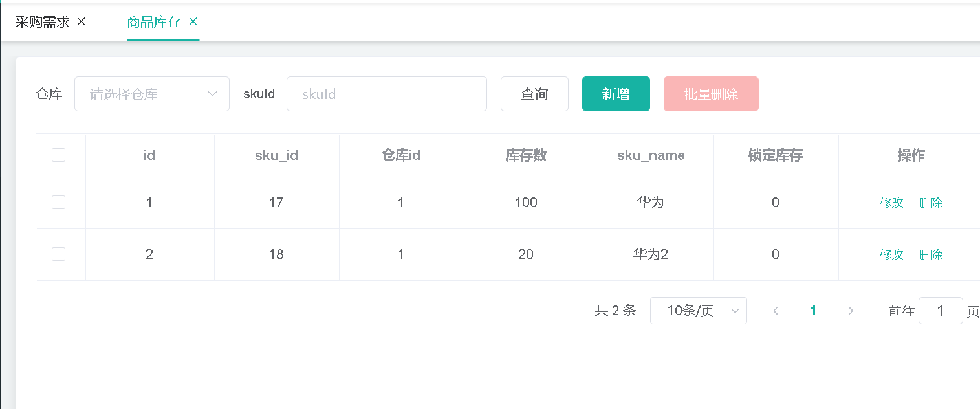Screen dimensions: 980x409
Task: Close the 采购需求 tab
Action: pos(81,21)
